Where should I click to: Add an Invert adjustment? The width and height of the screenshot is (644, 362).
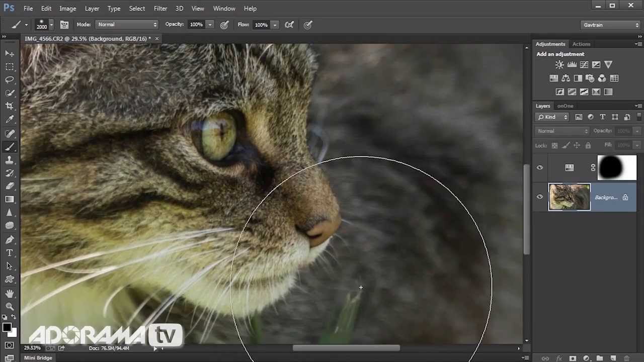(x=560, y=92)
